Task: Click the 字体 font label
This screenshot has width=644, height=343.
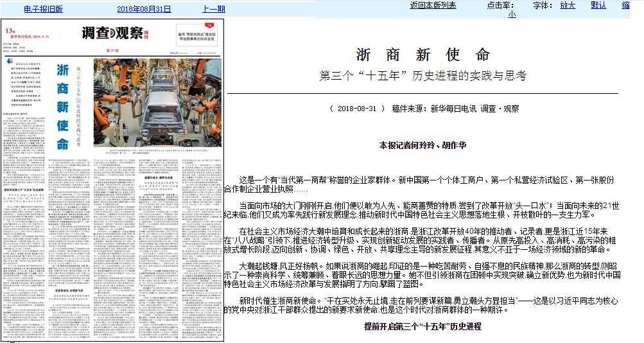Action: pos(542,5)
